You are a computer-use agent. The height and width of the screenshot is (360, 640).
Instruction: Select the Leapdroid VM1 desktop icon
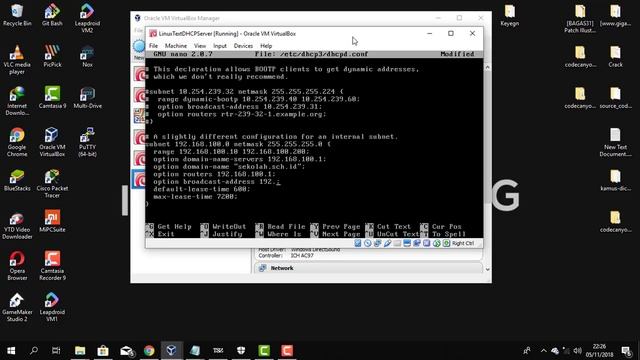point(52,307)
